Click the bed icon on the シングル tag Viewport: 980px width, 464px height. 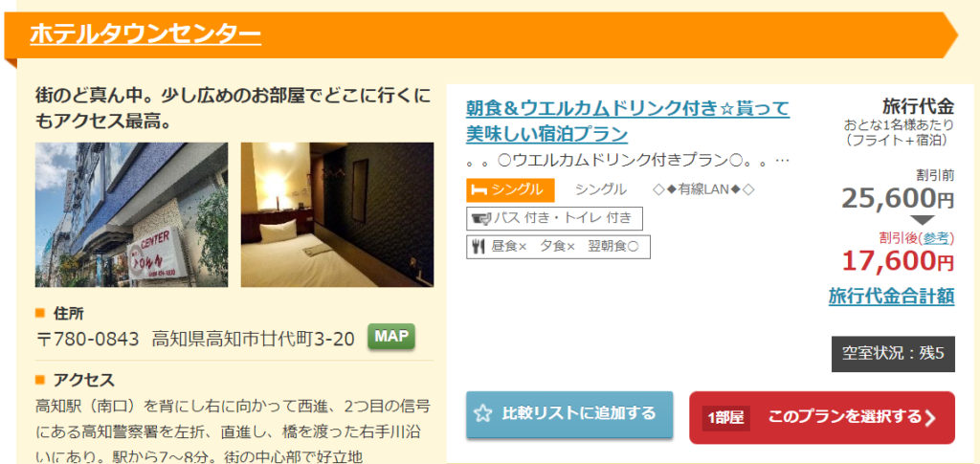point(479,190)
